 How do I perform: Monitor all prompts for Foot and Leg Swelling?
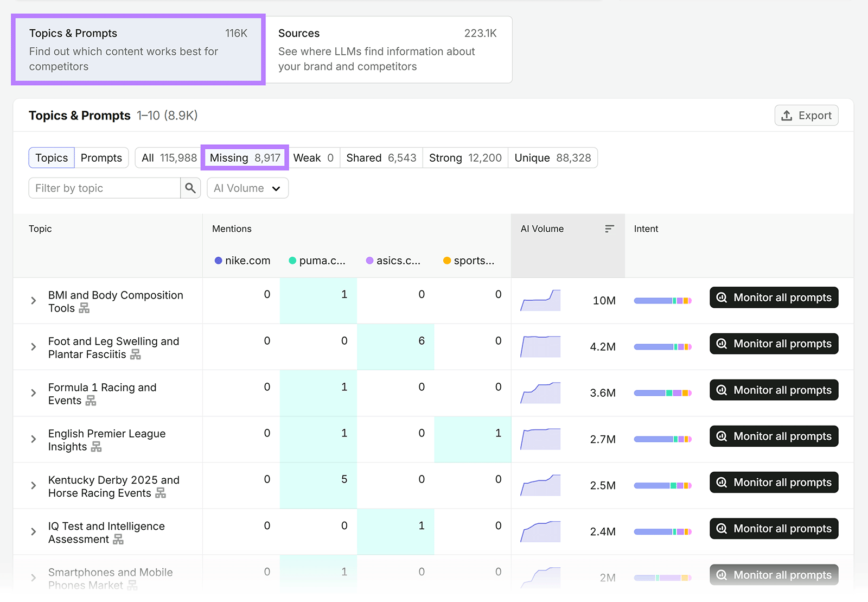tap(774, 344)
